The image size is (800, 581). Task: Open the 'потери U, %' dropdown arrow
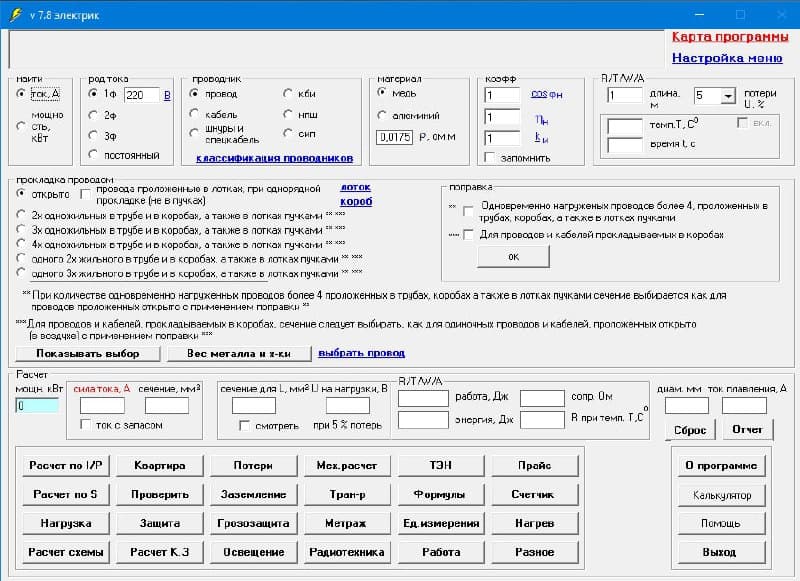pos(728,96)
